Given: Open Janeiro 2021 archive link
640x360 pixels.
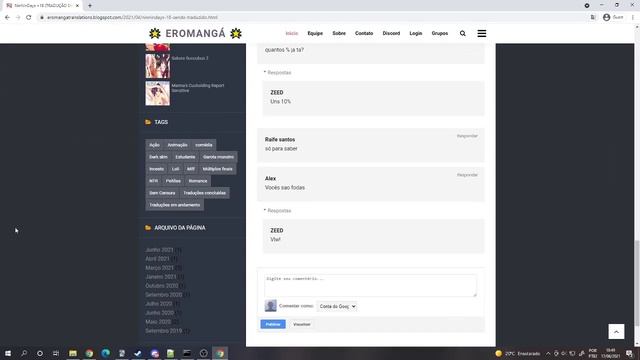Looking at the screenshot, I should coord(160,277).
